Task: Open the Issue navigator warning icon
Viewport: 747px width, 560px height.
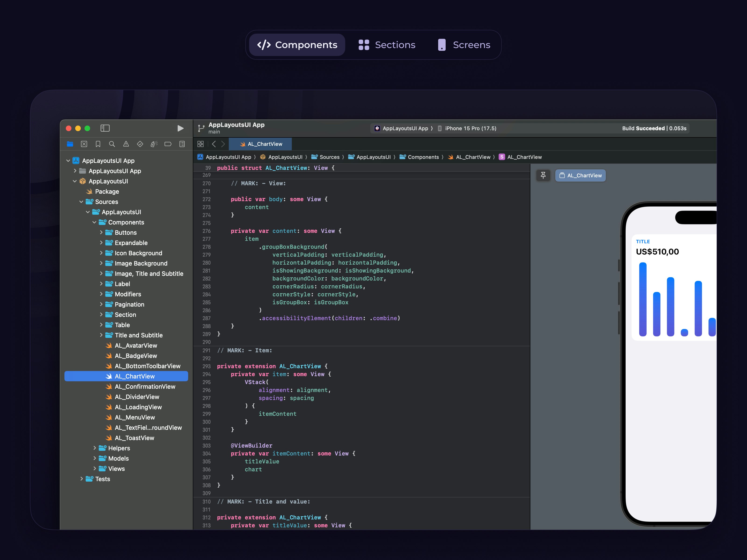Action: coord(126,144)
